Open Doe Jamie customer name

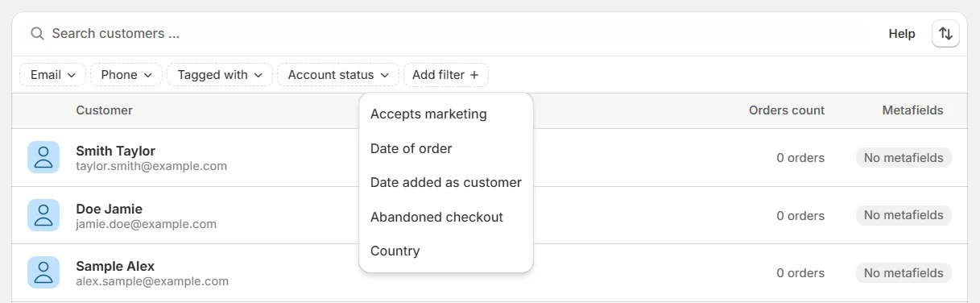click(x=109, y=209)
